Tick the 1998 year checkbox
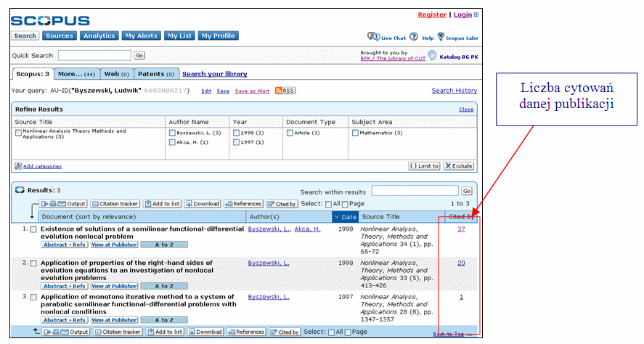The width and height of the screenshot is (644, 344). click(236, 133)
